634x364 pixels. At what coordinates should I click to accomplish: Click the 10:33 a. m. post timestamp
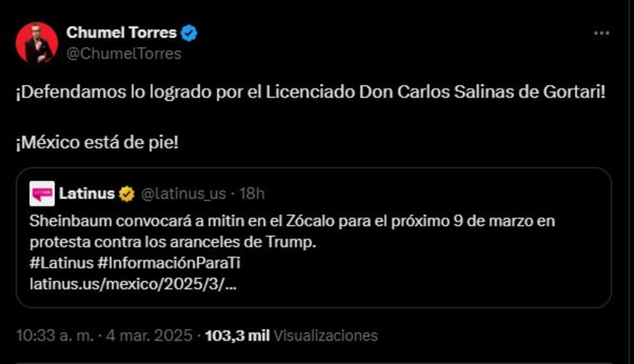click(x=54, y=335)
